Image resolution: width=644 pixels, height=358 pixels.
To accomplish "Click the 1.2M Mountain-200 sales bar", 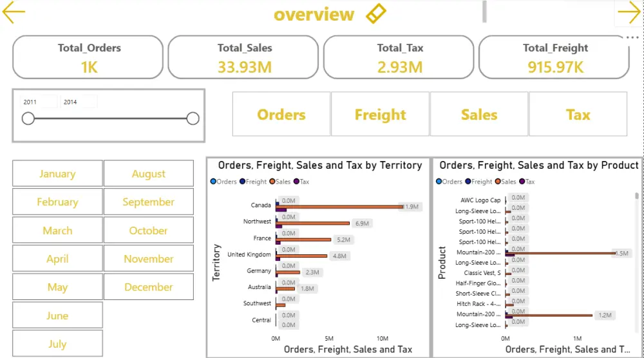I will click(549, 316).
